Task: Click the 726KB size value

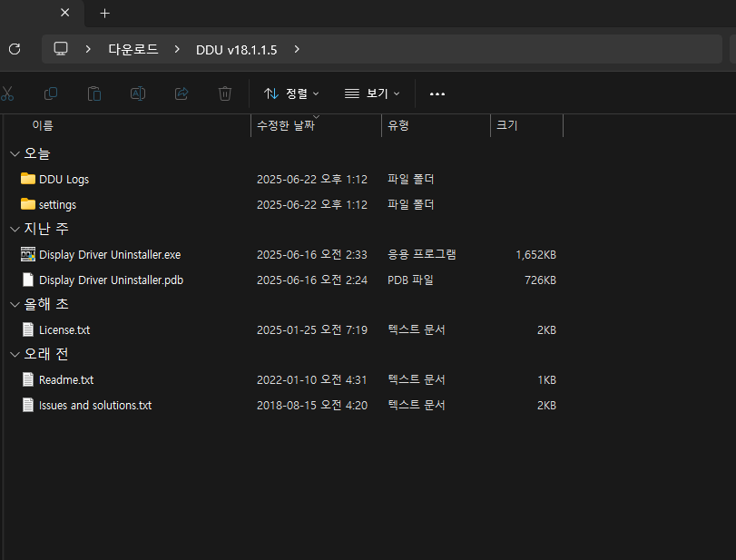Action: (540, 280)
